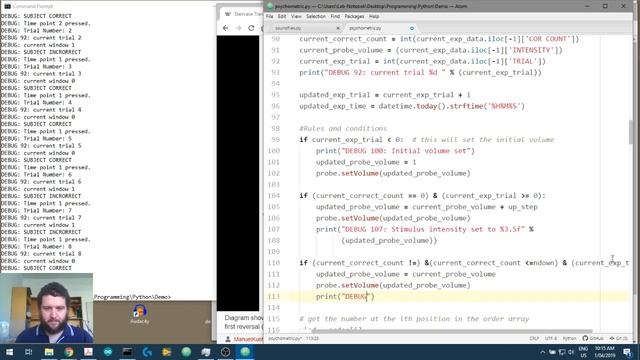Open Atom's File menu
This screenshot has height=360, width=640.
click(x=269, y=16)
